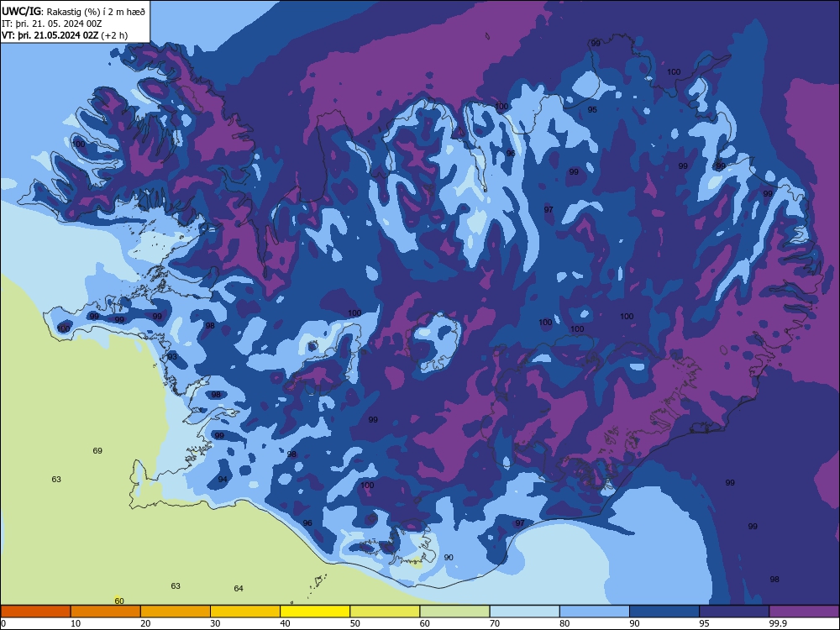Click the legend scale label '70'
The width and height of the screenshot is (840, 630).
click(495, 623)
